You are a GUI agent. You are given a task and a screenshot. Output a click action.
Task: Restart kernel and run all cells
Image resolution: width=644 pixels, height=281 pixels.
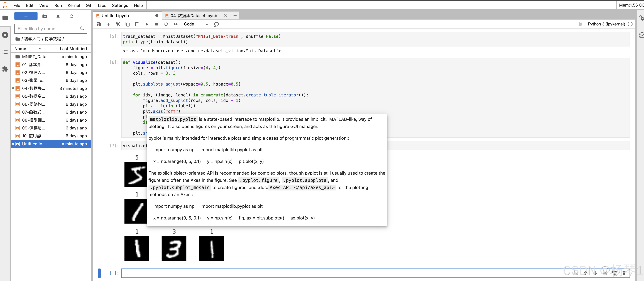(x=176, y=24)
